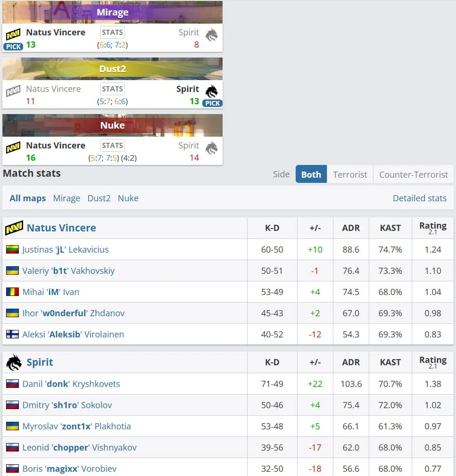
Task: Click the Russian flag beside magixx
Action: [12, 469]
